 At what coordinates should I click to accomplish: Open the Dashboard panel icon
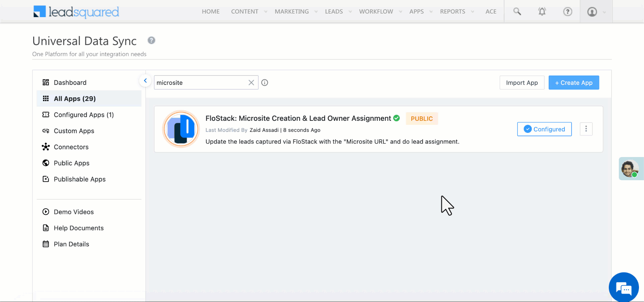46,82
